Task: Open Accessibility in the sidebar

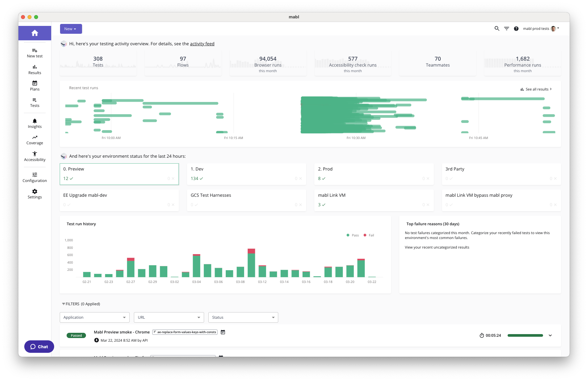Action: coord(35,157)
